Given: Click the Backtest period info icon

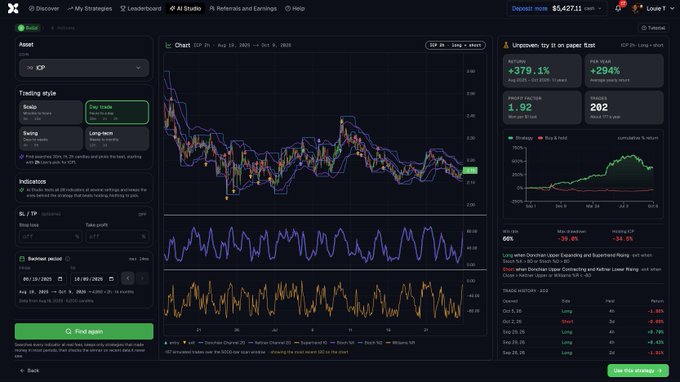Looking at the screenshot, I should tap(68, 259).
